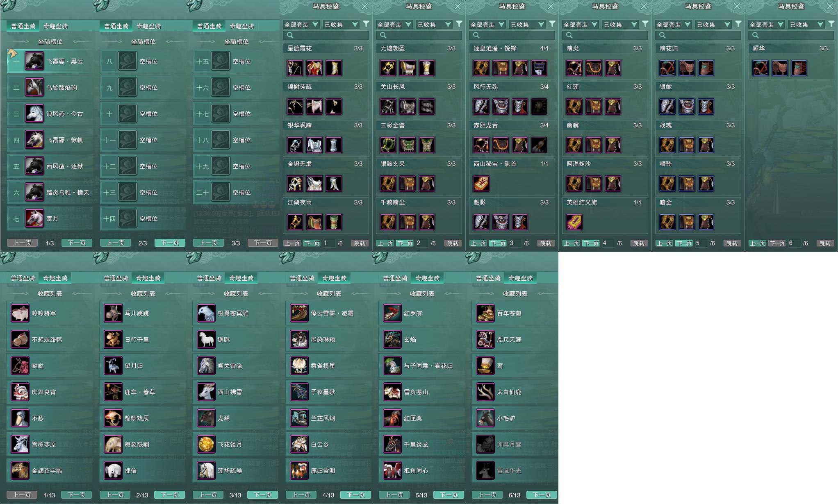This screenshot has height=504, width=838.
Task: Select the 阿湿矩沙 set header
Action: point(605,164)
